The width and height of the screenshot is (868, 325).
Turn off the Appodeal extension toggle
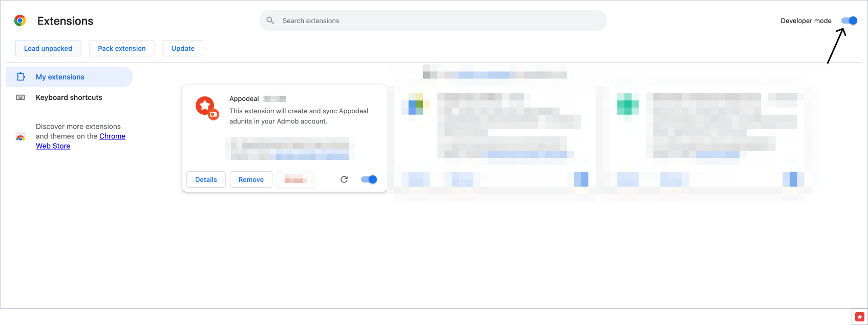(369, 179)
